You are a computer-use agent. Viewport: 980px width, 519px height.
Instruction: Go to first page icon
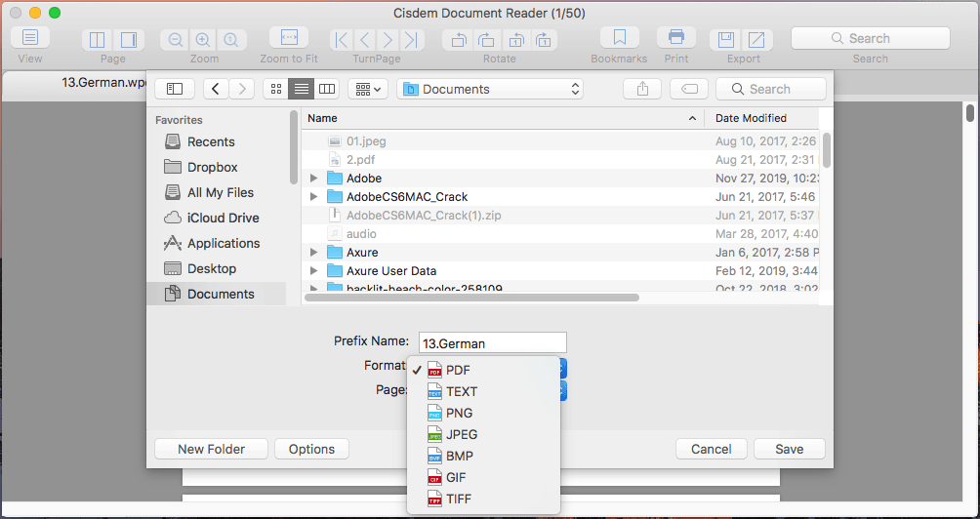(x=342, y=40)
